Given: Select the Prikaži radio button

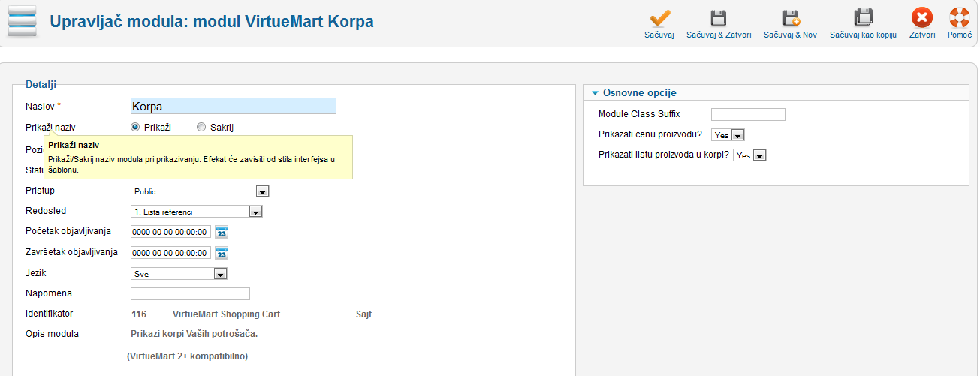Looking at the screenshot, I should click(x=136, y=128).
